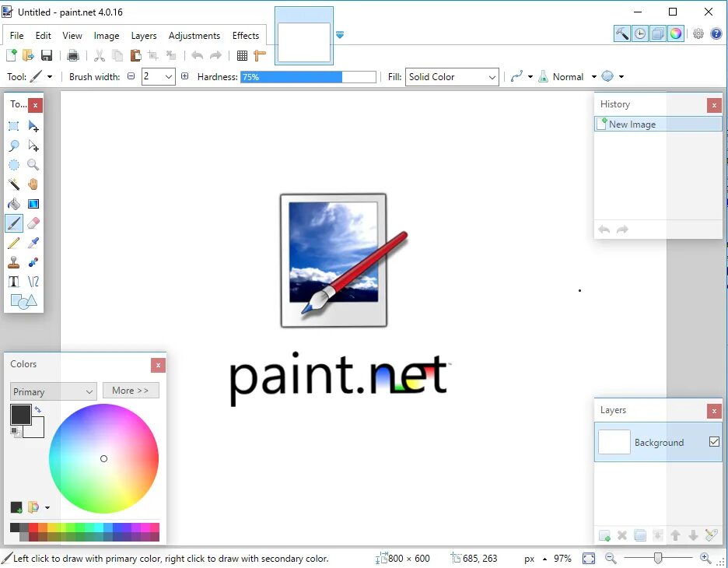
Task: Open the Image menu
Action: click(107, 36)
